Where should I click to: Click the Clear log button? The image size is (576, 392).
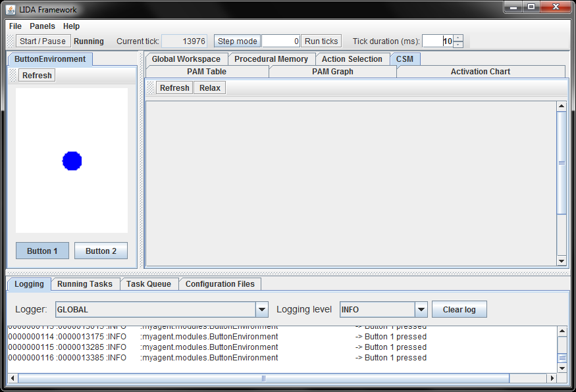click(x=459, y=310)
